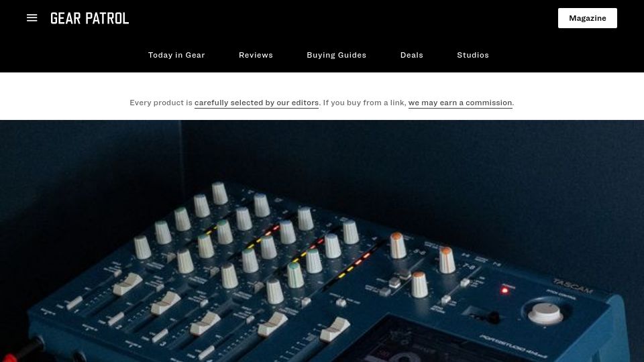The width and height of the screenshot is (644, 362).
Task: Open the Tascam mixer hero image
Action: pyautogui.click(x=322, y=241)
